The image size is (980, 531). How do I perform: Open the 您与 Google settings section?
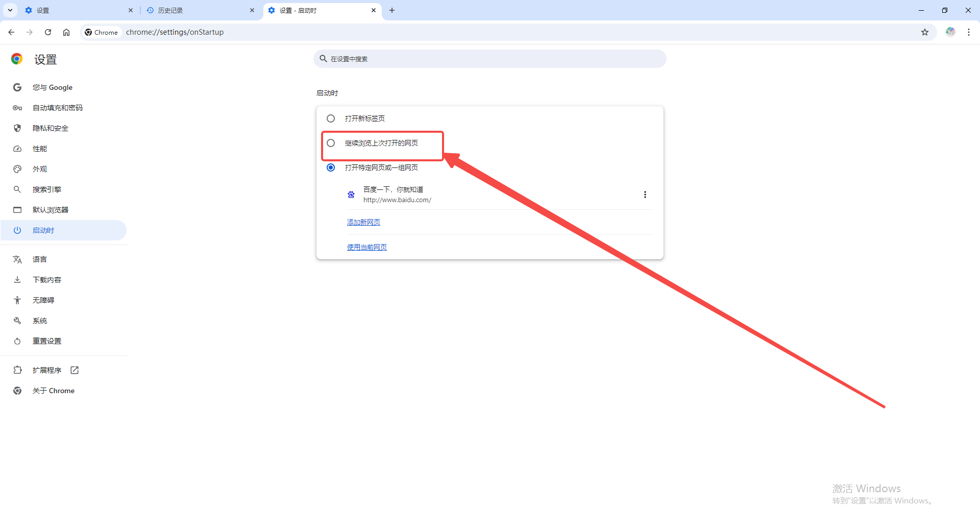[x=63, y=87]
